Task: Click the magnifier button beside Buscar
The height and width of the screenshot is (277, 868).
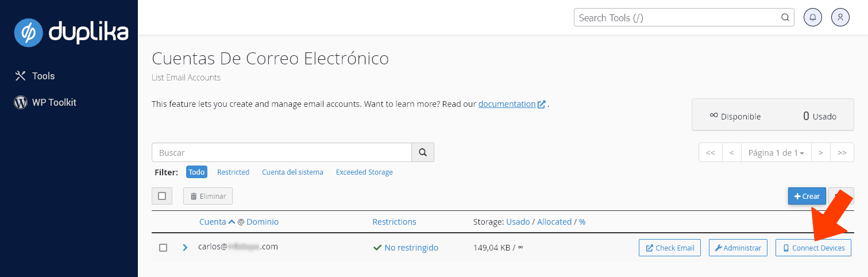Action: click(x=423, y=153)
